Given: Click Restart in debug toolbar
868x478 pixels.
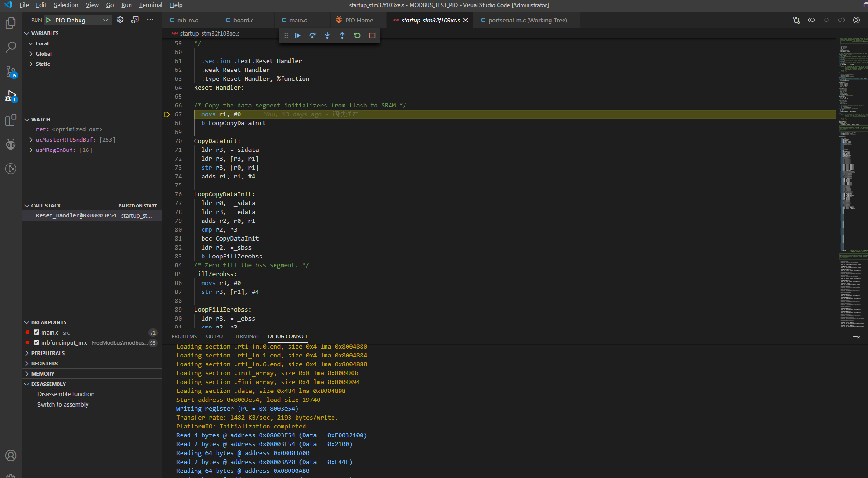Looking at the screenshot, I should click(357, 36).
